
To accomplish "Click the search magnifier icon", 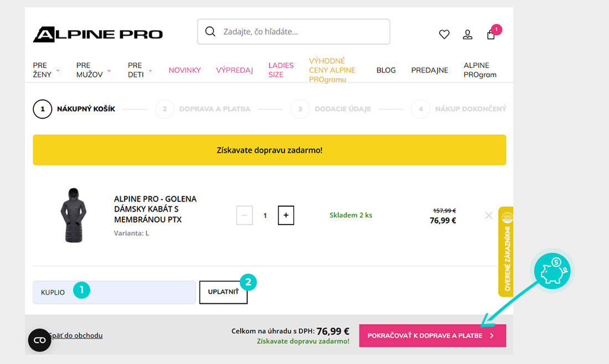I will pos(210,32).
